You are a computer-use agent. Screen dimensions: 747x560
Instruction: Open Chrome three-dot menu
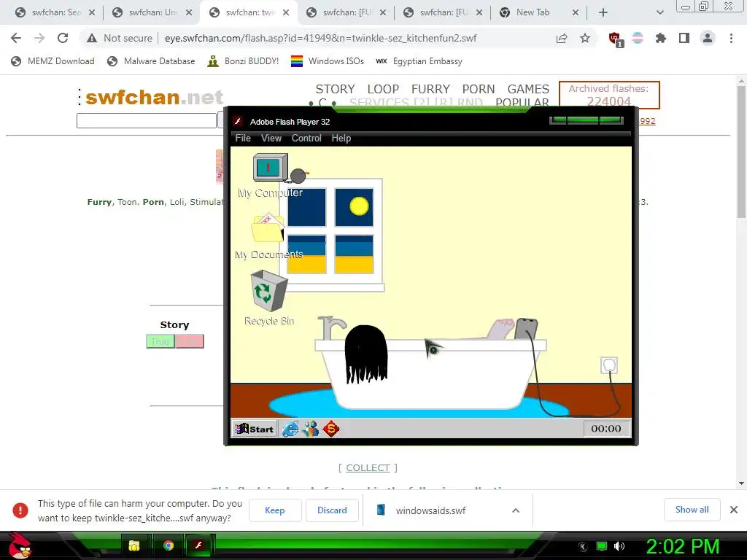(x=731, y=38)
